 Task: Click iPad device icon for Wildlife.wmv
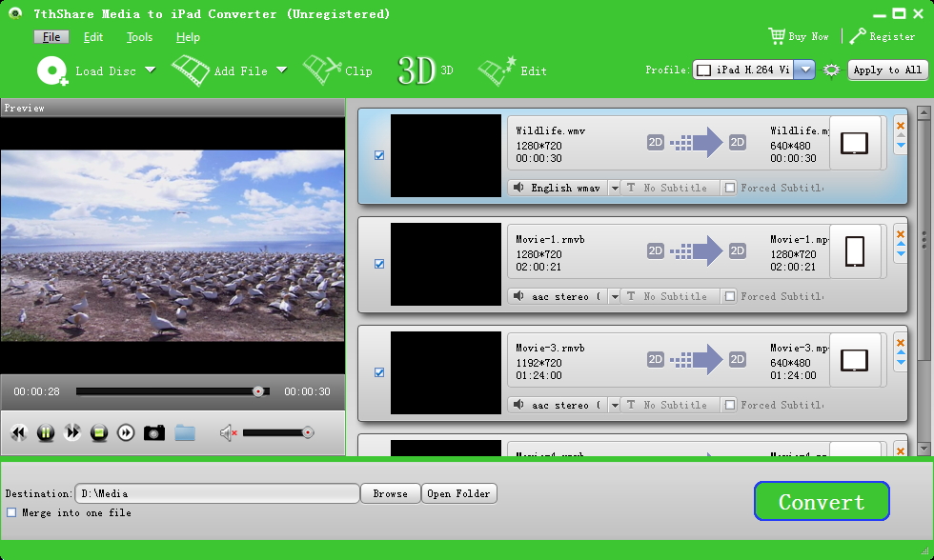click(854, 144)
